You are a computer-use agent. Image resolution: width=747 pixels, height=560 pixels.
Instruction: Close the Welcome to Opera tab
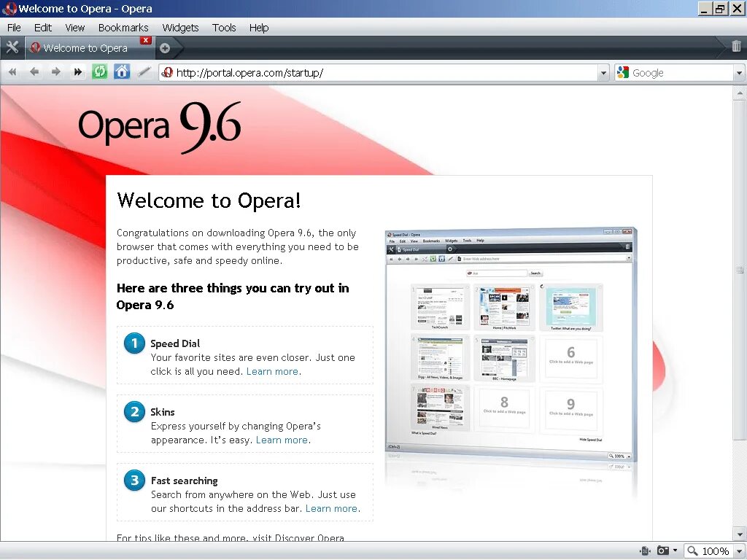tap(146, 41)
